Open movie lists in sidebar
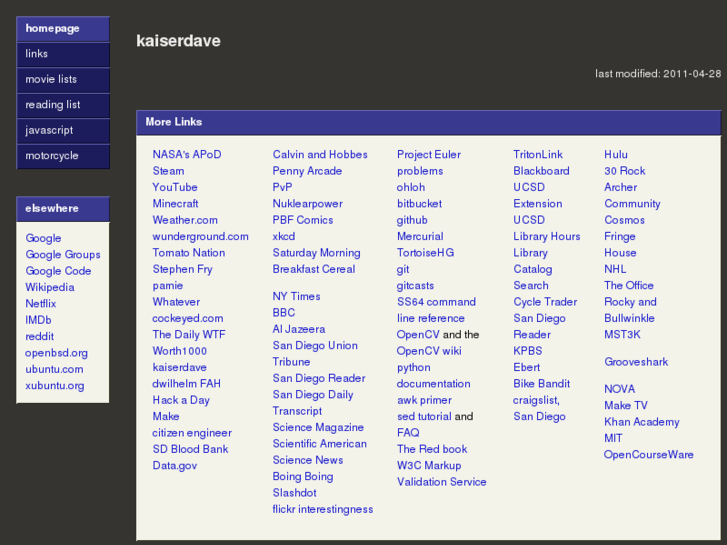727x545 pixels. click(x=63, y=80)
